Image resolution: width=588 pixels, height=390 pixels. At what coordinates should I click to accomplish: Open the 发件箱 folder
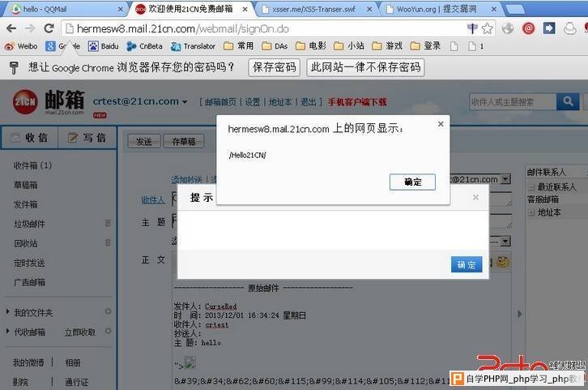coord(25,204)
